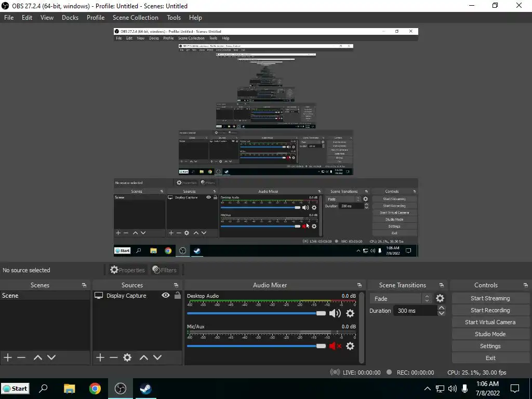Open volume icon in system tray

click(x=453, y=389)
